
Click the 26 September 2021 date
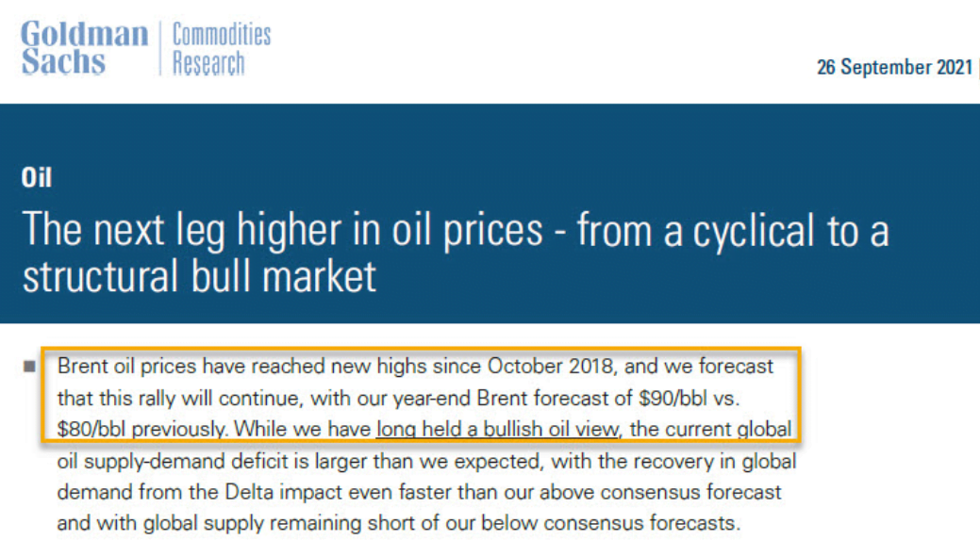pyautogui.click(x=893, y=68)
